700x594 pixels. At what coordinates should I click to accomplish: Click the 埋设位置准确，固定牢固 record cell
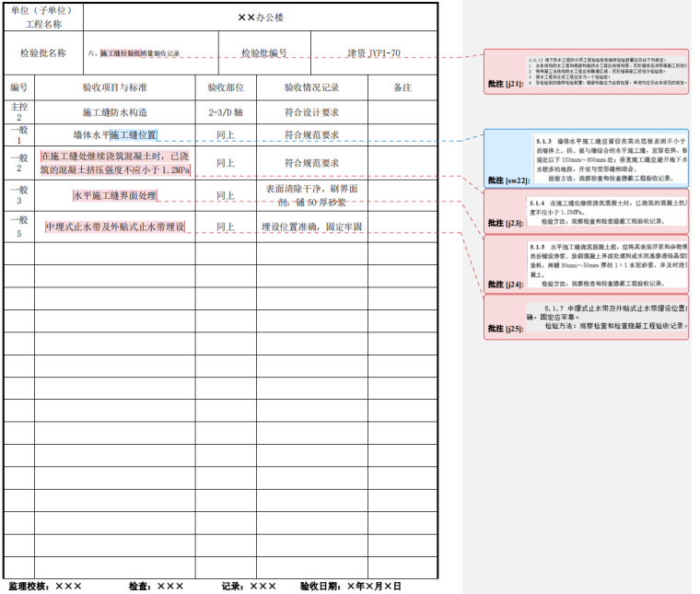coord(311,227)
